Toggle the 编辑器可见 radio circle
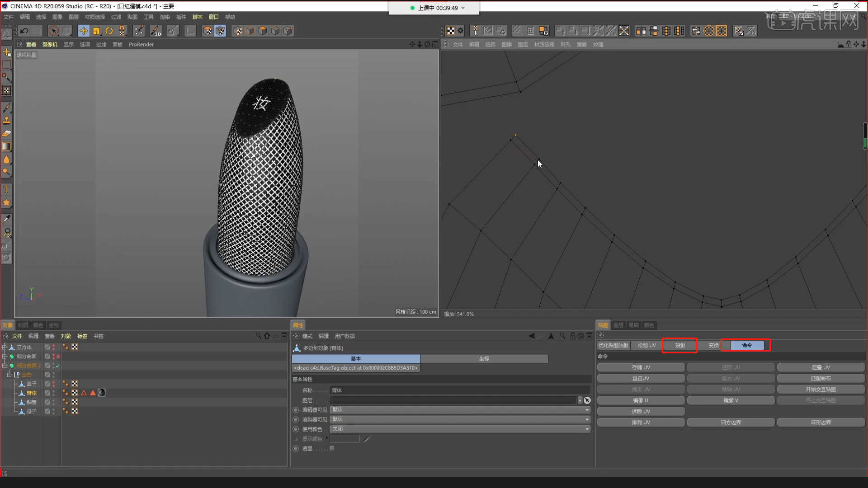 (x=296, y=410)
